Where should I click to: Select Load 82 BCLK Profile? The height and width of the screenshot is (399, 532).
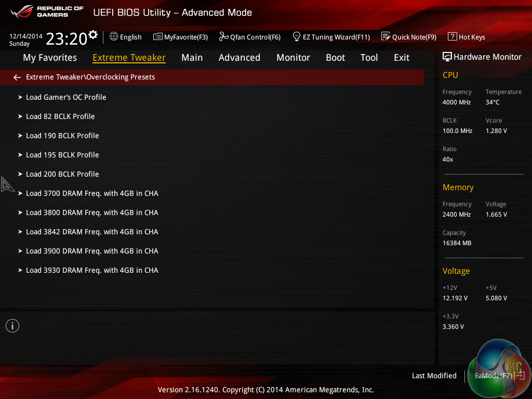[x=60, y=116]
